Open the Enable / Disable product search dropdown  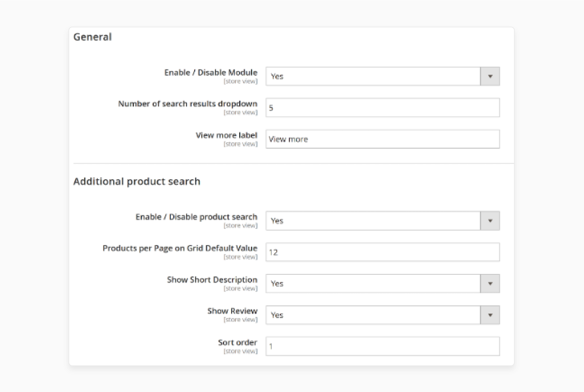pyautogui.click(x=383, y=220)
